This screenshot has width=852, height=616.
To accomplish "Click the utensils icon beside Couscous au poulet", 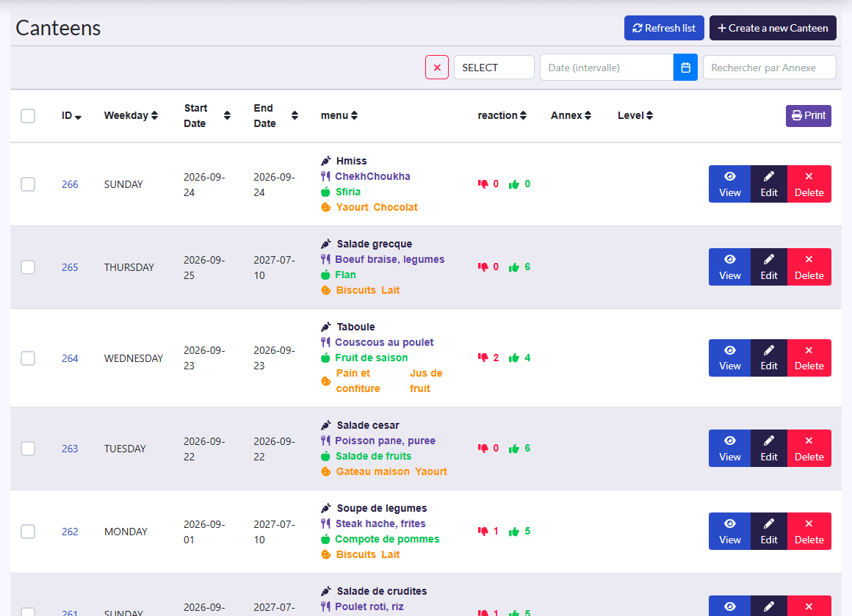I will coord(325,342).
